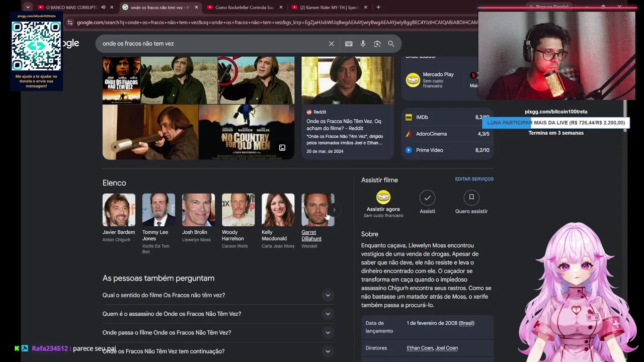Open the Joel Coen director link
Viewport: 644px width, 362px height.
(446, 348)
